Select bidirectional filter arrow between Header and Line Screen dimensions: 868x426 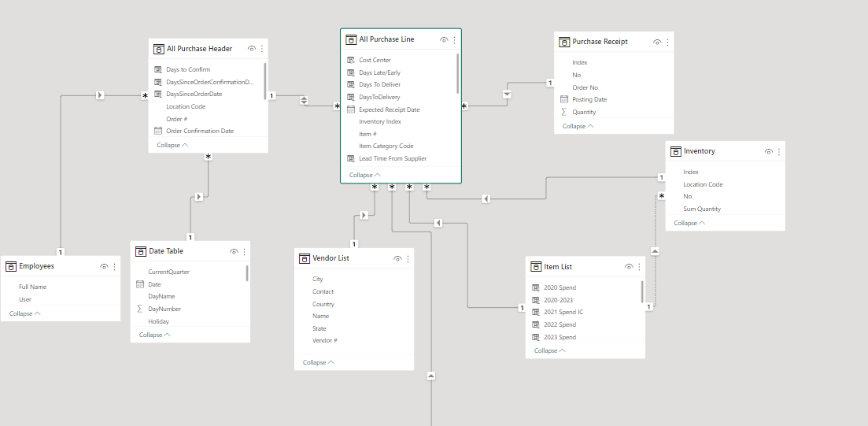click(304, 101)
